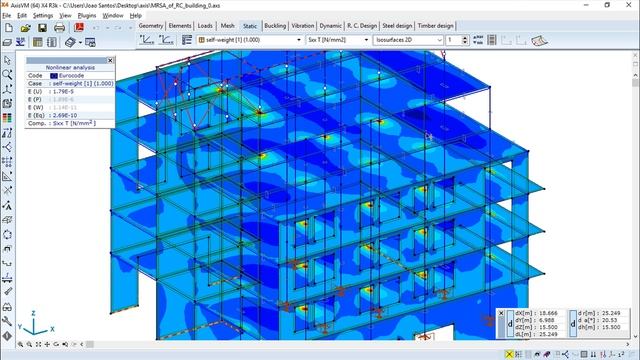Toggle the right d polar-coordinates button
The image size is (640, 360).
[x=573, y=324]
